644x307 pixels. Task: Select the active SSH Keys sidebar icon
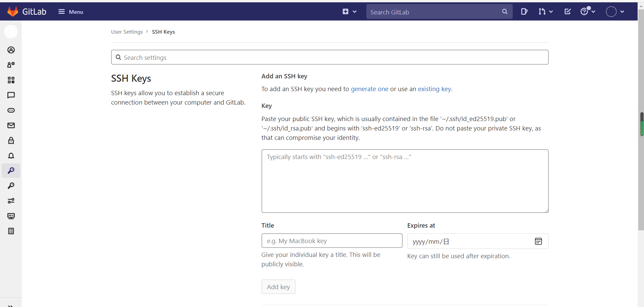[11, 171]
